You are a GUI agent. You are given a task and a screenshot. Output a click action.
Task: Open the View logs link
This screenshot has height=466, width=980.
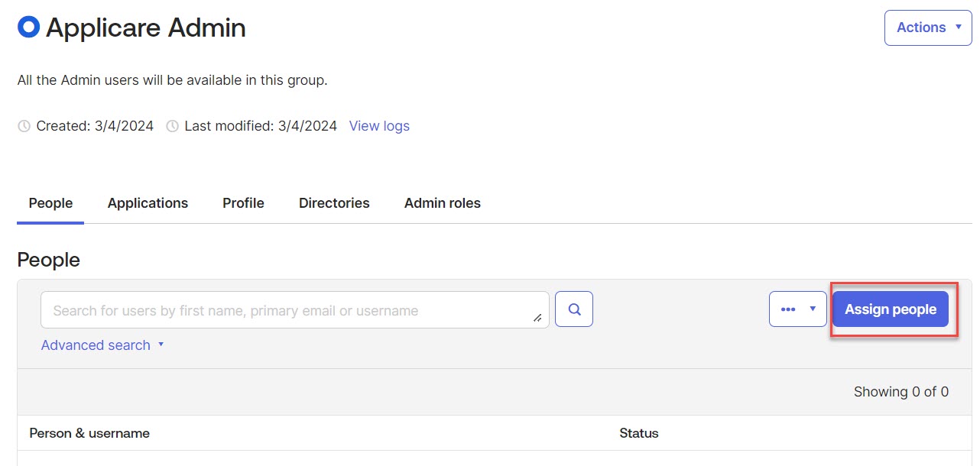click(379, 126)
